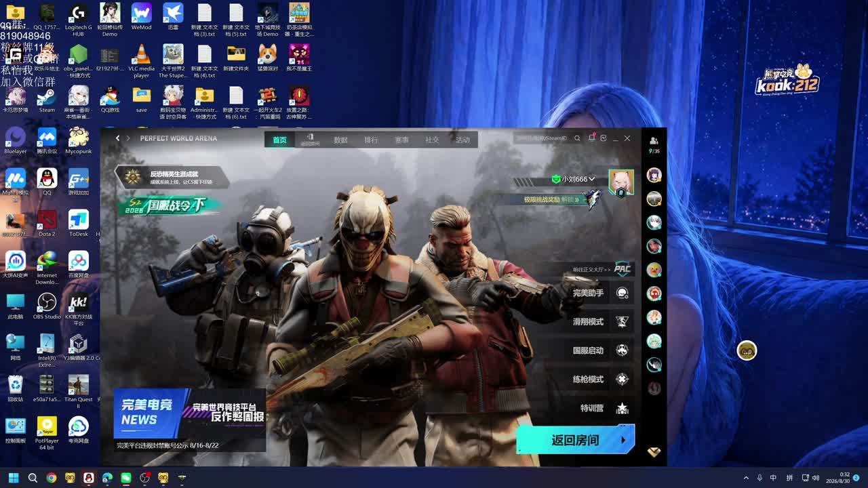868x488 pixels.
Task: Go back with the arena back arrow
Action: coord(117,138)
